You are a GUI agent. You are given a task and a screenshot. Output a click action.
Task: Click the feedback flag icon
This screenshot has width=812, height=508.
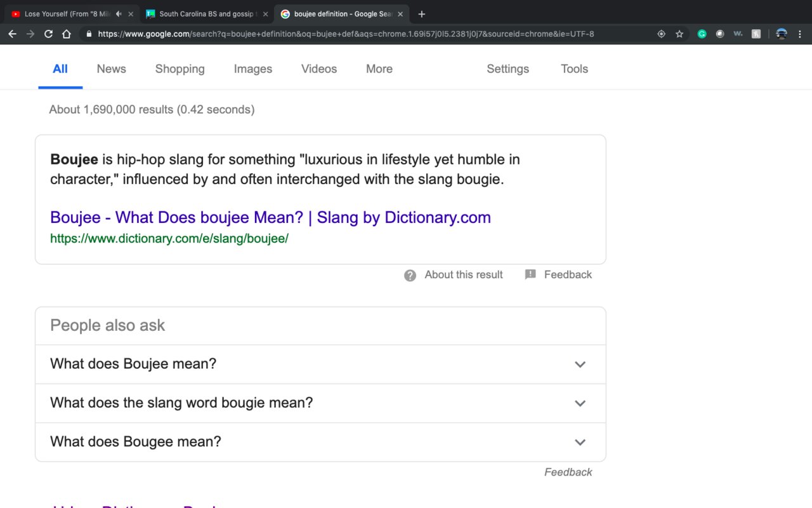530,275
